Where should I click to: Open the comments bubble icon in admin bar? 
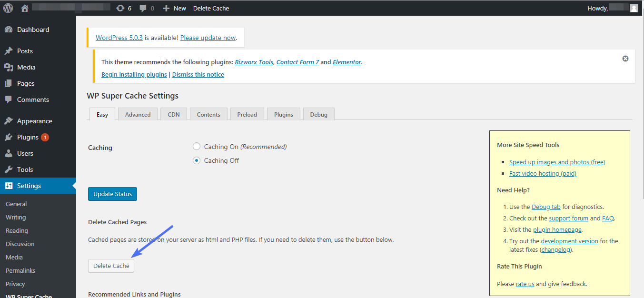[147, 8]
